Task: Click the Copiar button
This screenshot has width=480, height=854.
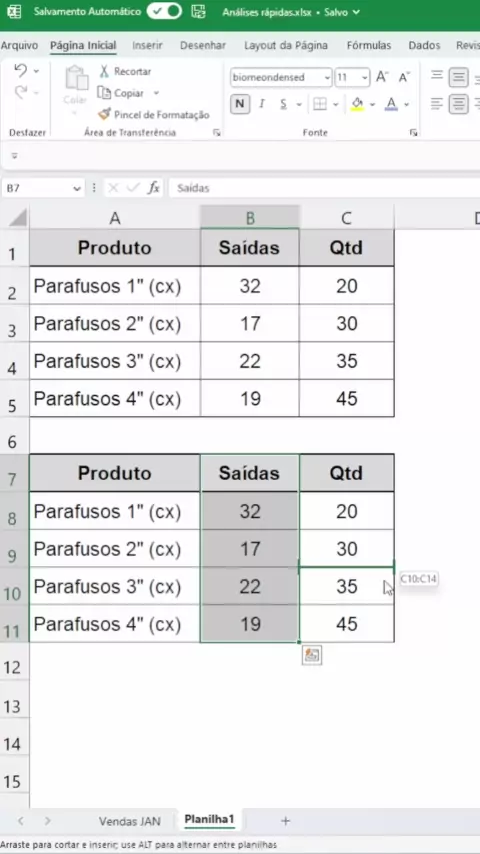Action: [129, 93]
